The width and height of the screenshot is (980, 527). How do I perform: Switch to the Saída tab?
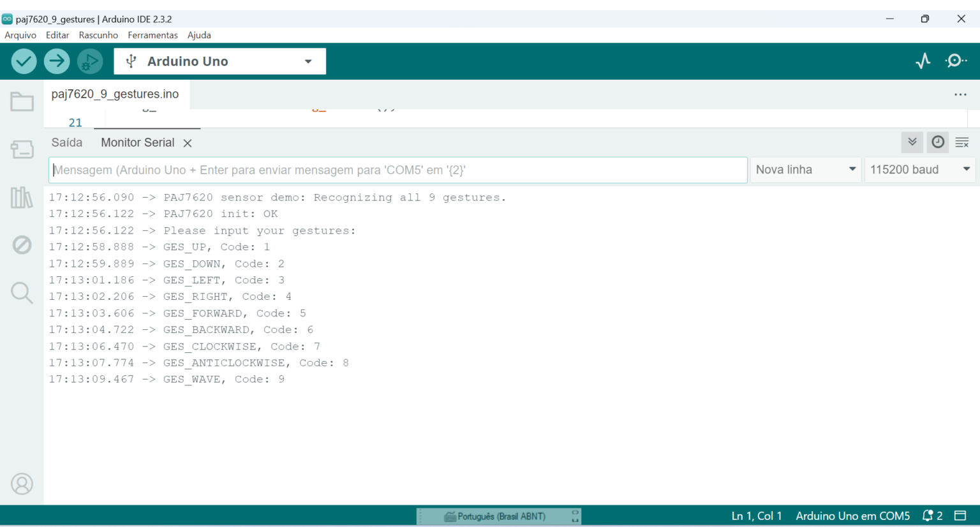(67, 142)
